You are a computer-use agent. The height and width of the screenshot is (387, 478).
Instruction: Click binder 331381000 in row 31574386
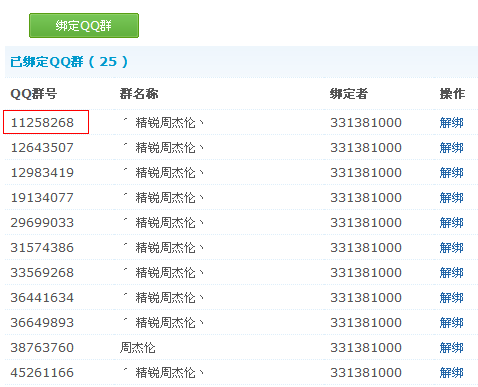[x=366, y=248]
